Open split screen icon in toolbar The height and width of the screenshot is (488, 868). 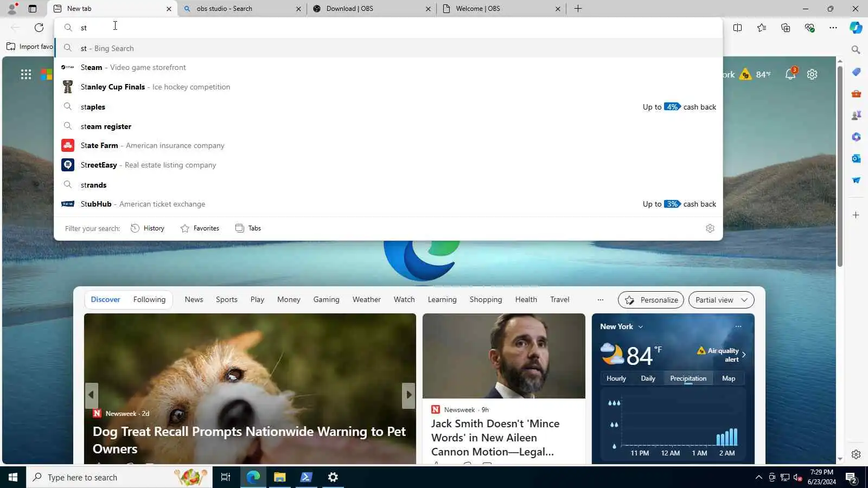(x=737, y=28)
